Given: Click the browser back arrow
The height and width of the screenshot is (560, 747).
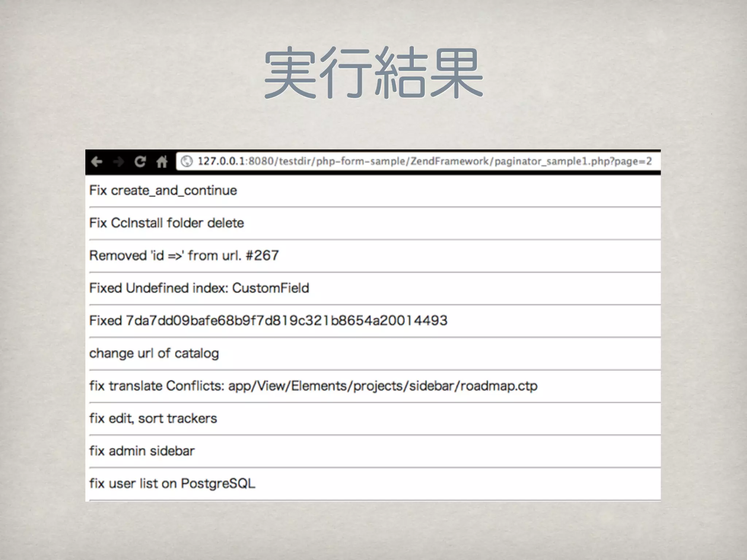Looking at the screenshot, I should 97,162.
